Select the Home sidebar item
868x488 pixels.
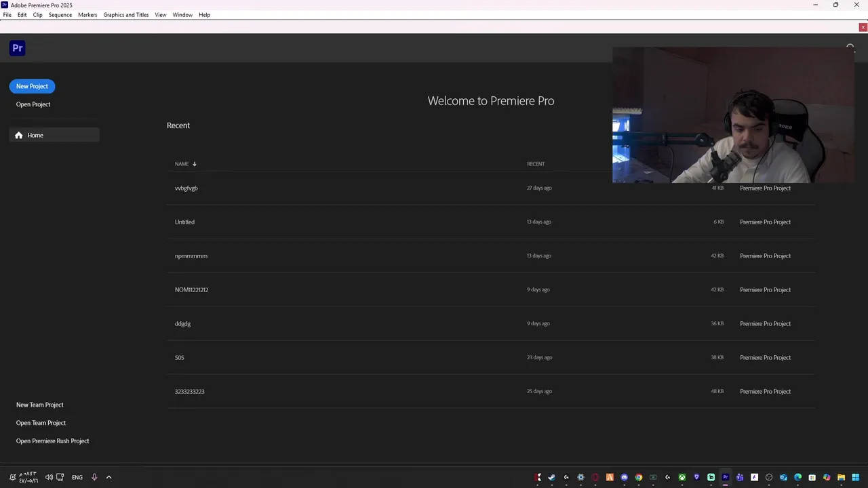pyautogui.click(x=54, y=135)
